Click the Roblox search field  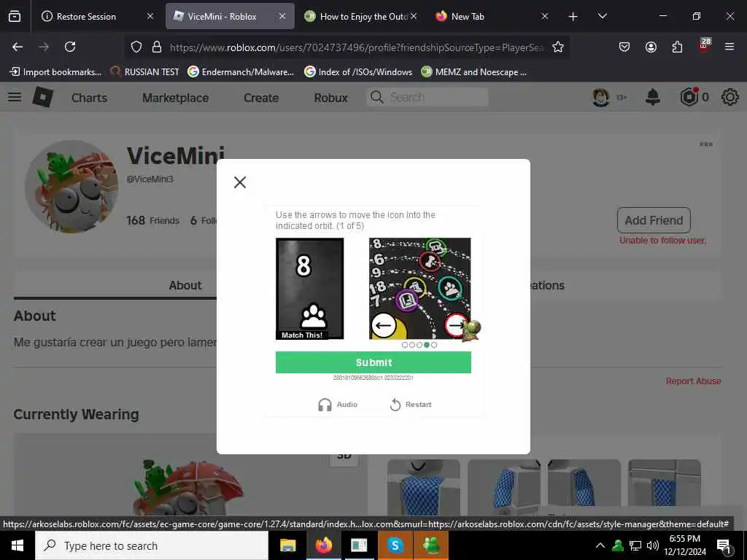[427, 97]
